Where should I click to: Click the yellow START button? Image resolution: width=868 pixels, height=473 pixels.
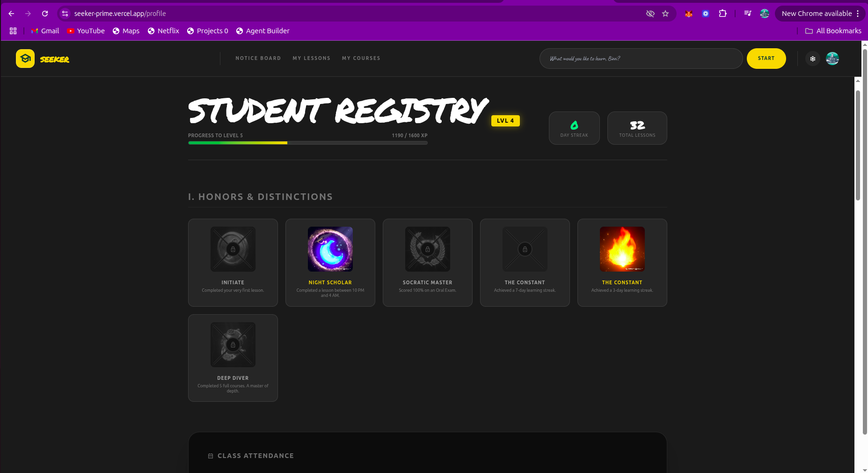coord(766,59)
